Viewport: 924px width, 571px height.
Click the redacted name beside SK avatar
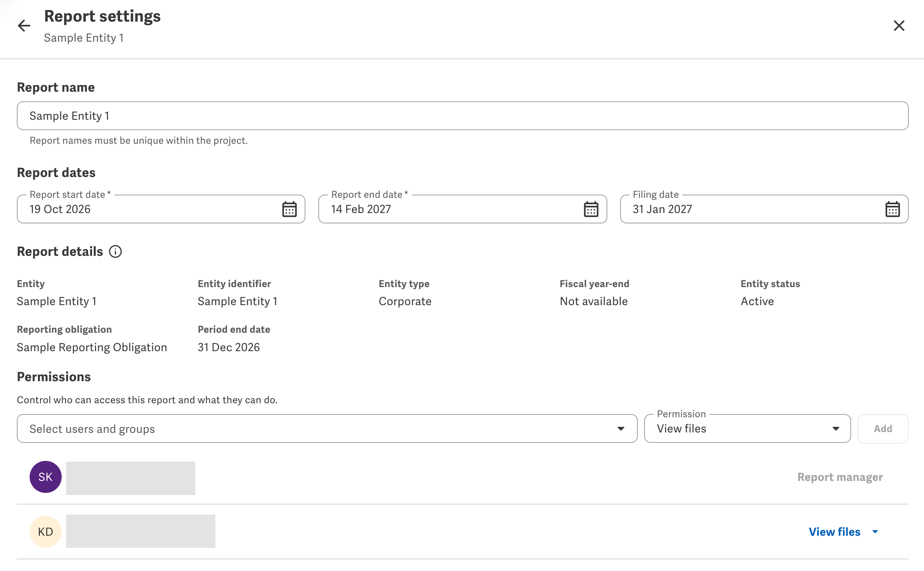pyautogui.click(x=131, y=478)
